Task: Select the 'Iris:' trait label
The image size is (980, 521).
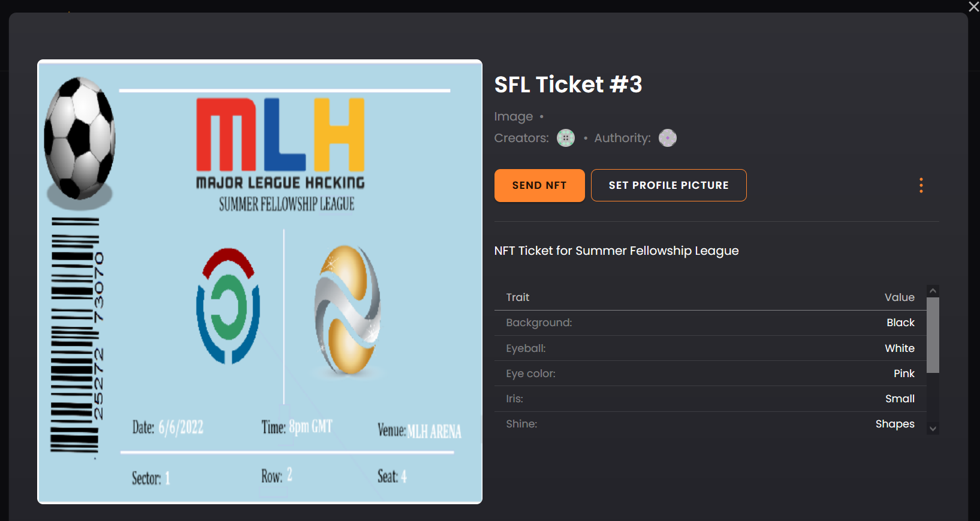Action: pyautogui.click(x=514, y=399)
